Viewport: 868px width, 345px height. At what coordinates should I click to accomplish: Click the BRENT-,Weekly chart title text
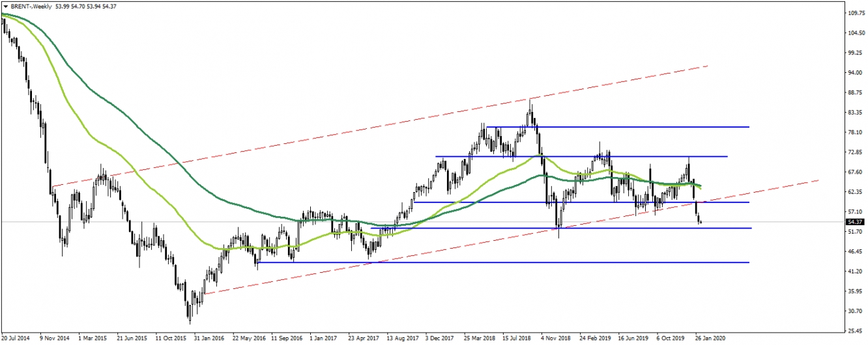(x=30, y=5)
